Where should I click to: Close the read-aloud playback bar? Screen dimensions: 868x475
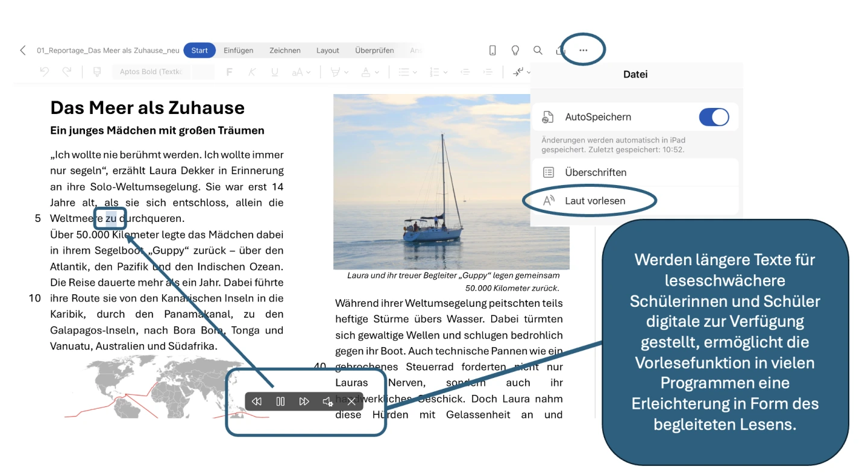click(351, 401)
